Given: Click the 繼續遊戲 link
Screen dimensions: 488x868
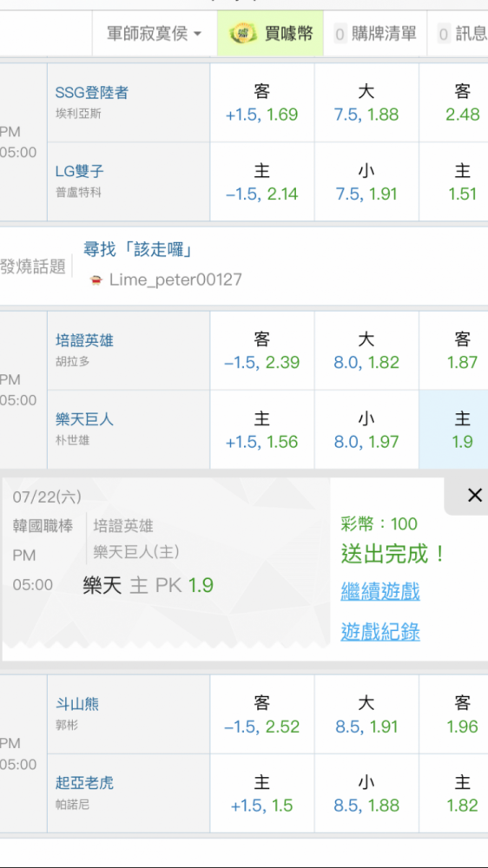Looking at the screenshot, I should 380,591.
